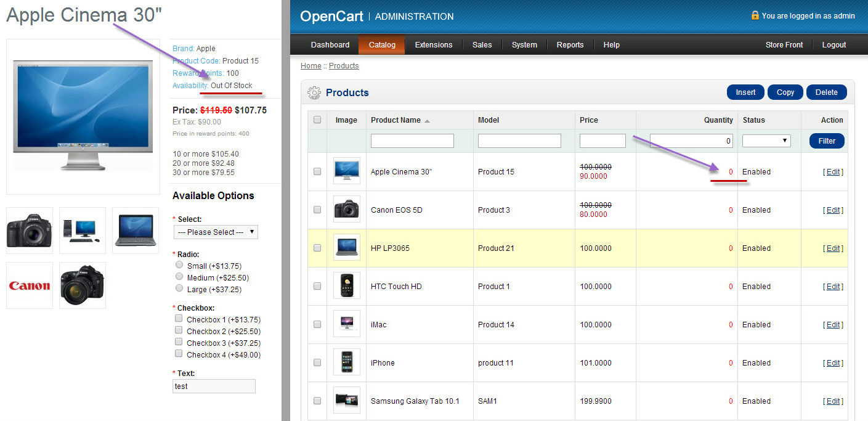The image size is (868, 421).
Task: Choose the Small (+$13.75) radio option
Action: (x=179, y=265)
